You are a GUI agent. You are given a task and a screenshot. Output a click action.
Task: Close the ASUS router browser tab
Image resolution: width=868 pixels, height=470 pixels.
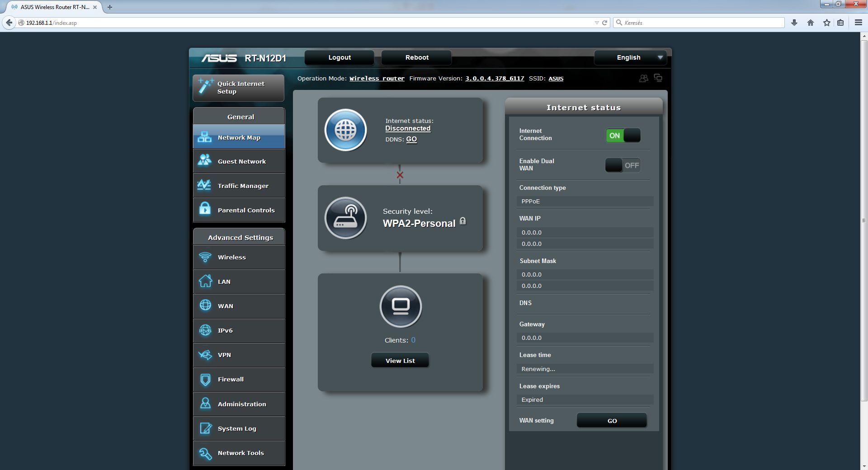click(x=95, y=7)
